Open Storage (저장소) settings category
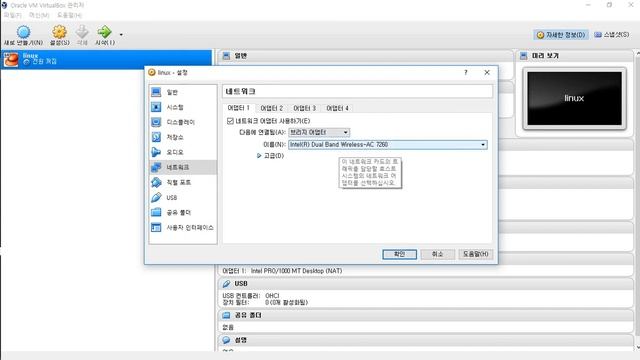The image size is (640, 360). (x=183, y=138)
